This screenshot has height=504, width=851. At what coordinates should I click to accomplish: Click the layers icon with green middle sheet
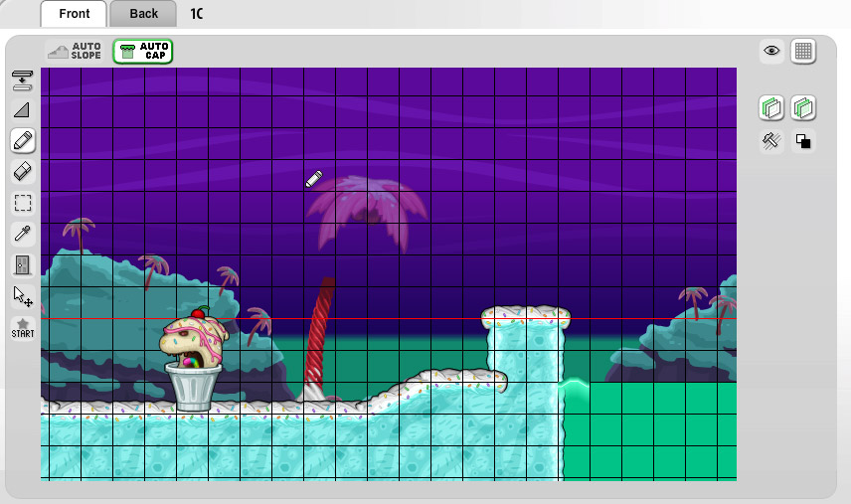tap(803, 107)
